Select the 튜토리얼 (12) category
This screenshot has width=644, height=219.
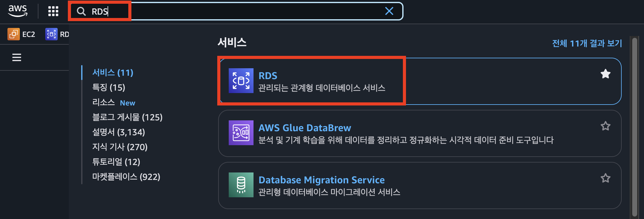pos(116,162)
